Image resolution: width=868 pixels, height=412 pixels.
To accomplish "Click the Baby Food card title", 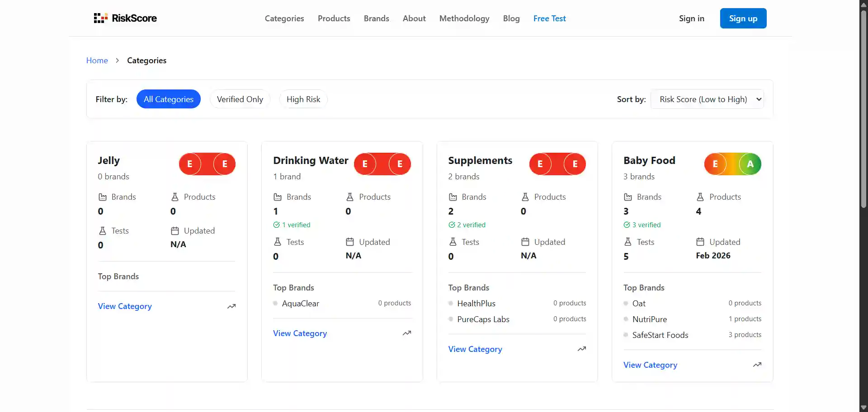I will point(649,161).
